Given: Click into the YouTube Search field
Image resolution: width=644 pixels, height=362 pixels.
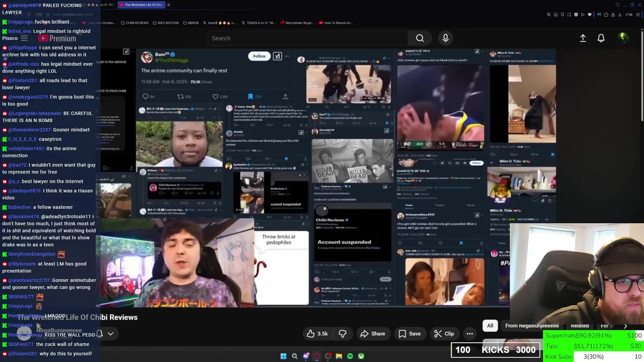Looking at the screenshot, I should tap(307, 38).
